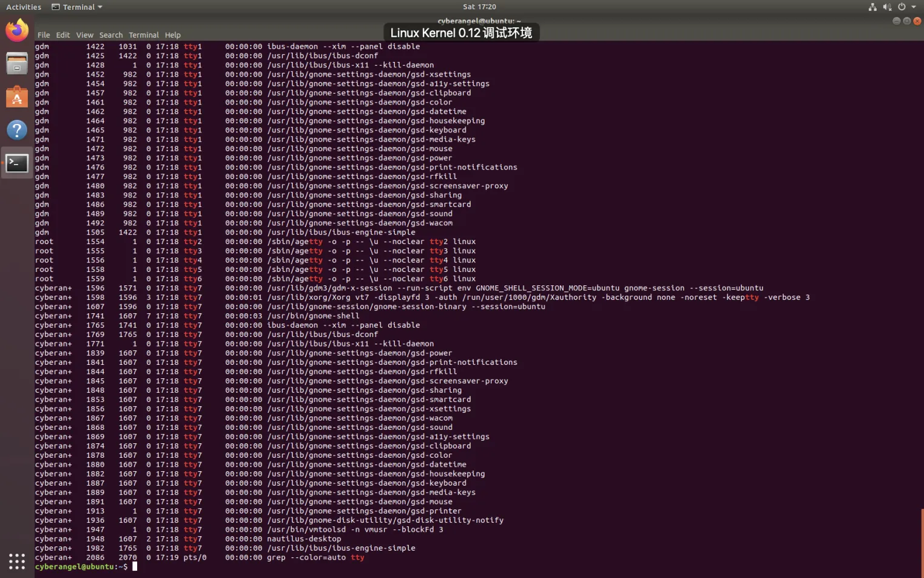Show Applications grid at dock bottom
Viewport: 924px width, 578px height.
[17, 561]
